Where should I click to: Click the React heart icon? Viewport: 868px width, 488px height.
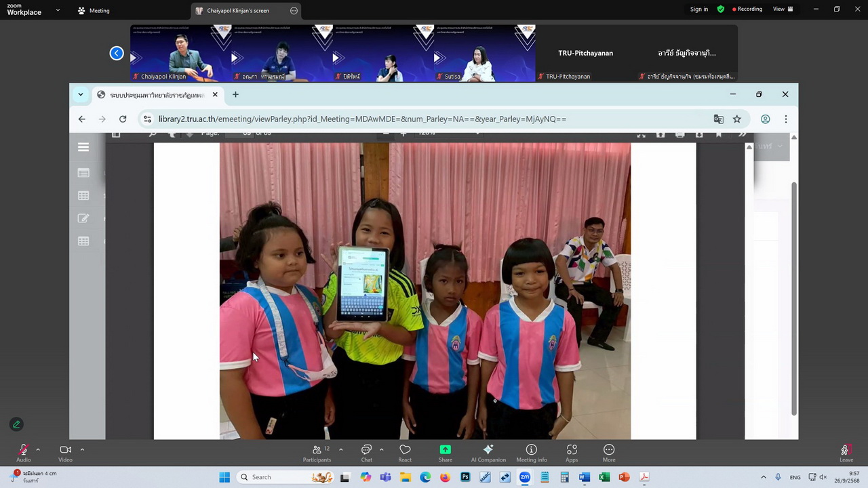[x=405, y=451]
